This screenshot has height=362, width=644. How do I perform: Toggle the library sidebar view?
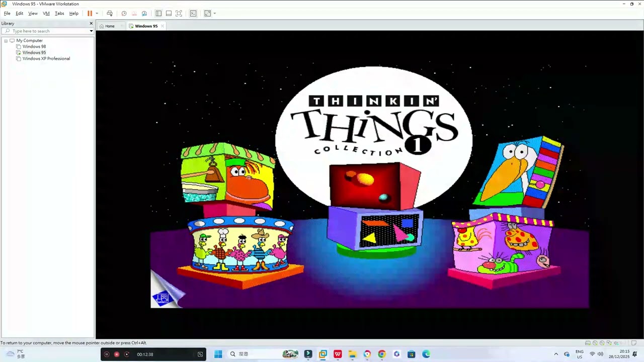(x=158, y=14)
